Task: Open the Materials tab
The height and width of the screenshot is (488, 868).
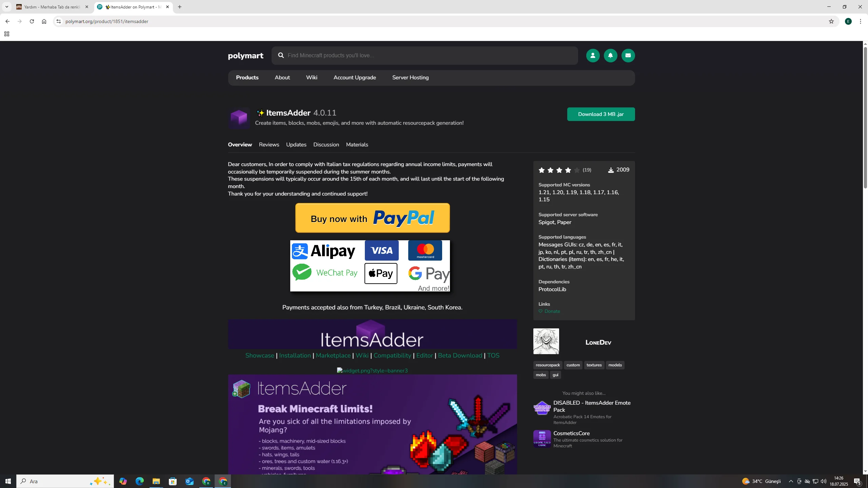Action: pyautogui.click(x=357, y=145)
